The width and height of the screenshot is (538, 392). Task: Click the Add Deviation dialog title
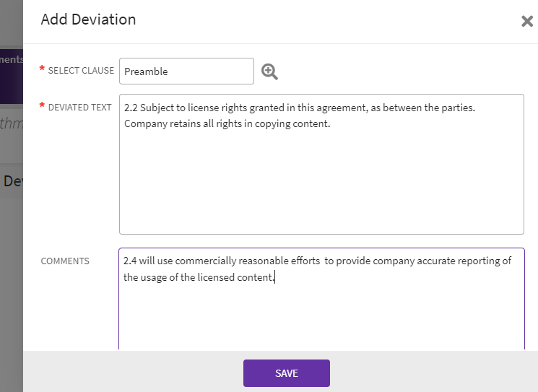(x=88, y=19)
